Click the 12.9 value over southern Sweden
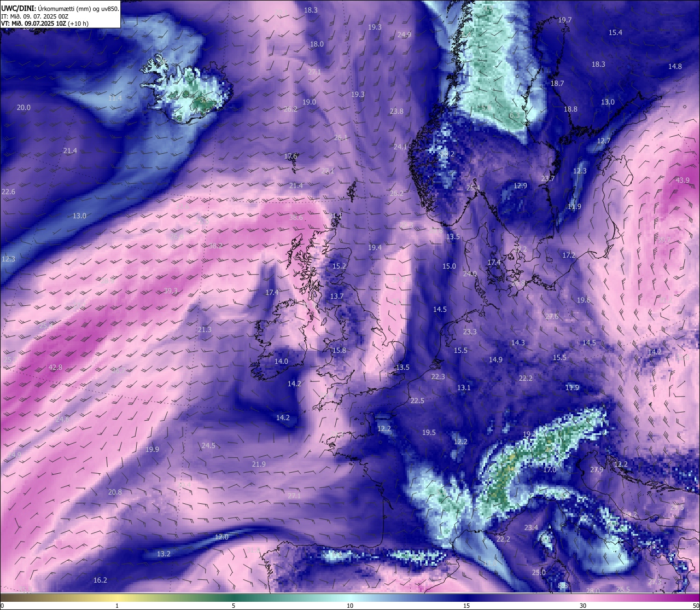700x610 pixels. 520,185
